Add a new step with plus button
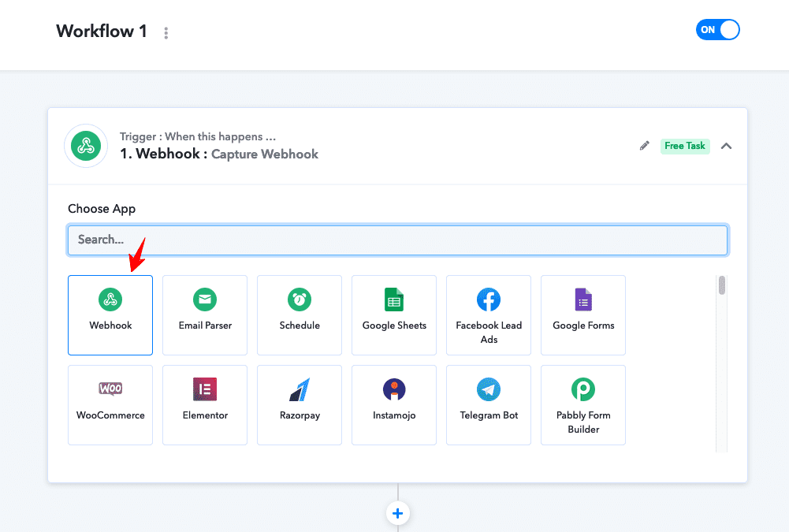 (397, 513)
